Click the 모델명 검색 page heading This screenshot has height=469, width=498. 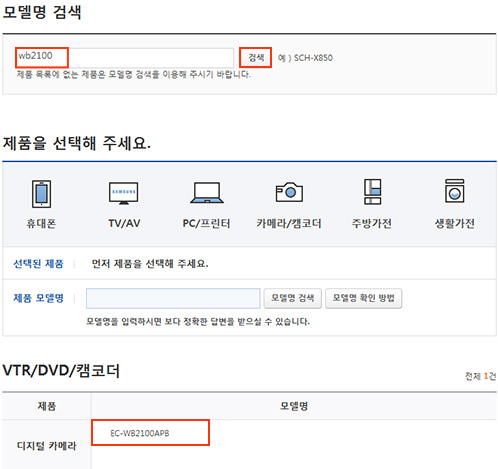[42, 12]
